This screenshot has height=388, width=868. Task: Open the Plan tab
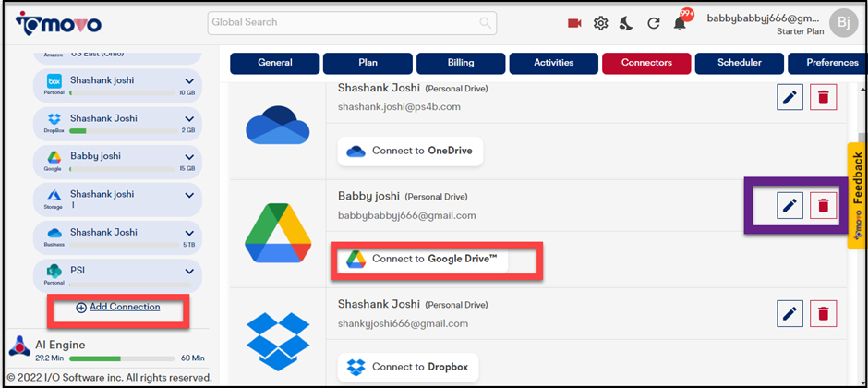pyautogui.click(x=368, y=63)
